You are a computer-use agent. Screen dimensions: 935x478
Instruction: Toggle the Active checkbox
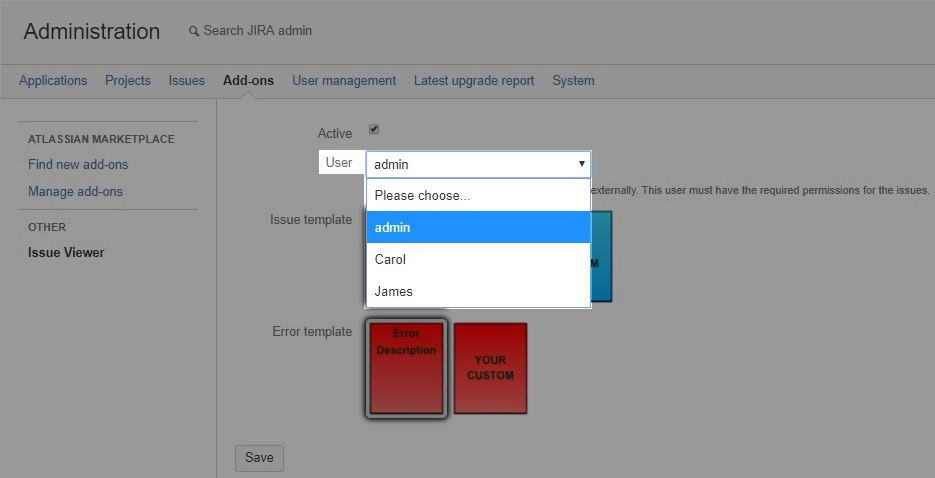click(x=374, y=129)
